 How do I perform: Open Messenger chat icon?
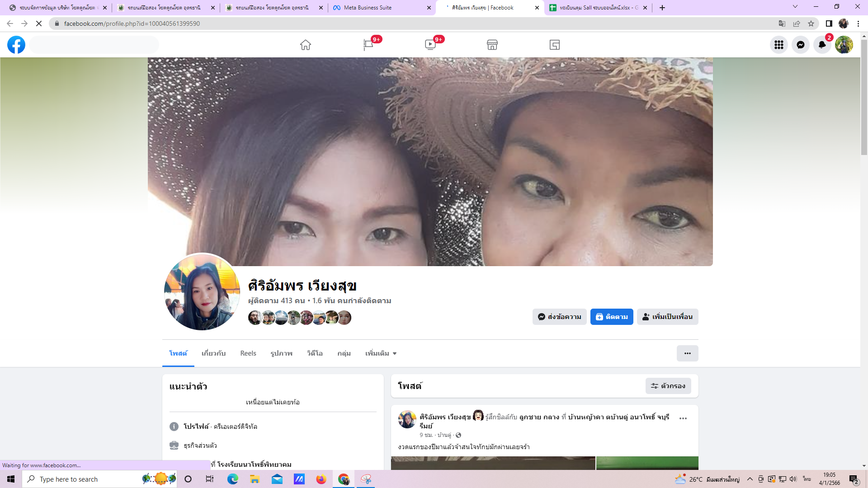[x=800, y=45]
